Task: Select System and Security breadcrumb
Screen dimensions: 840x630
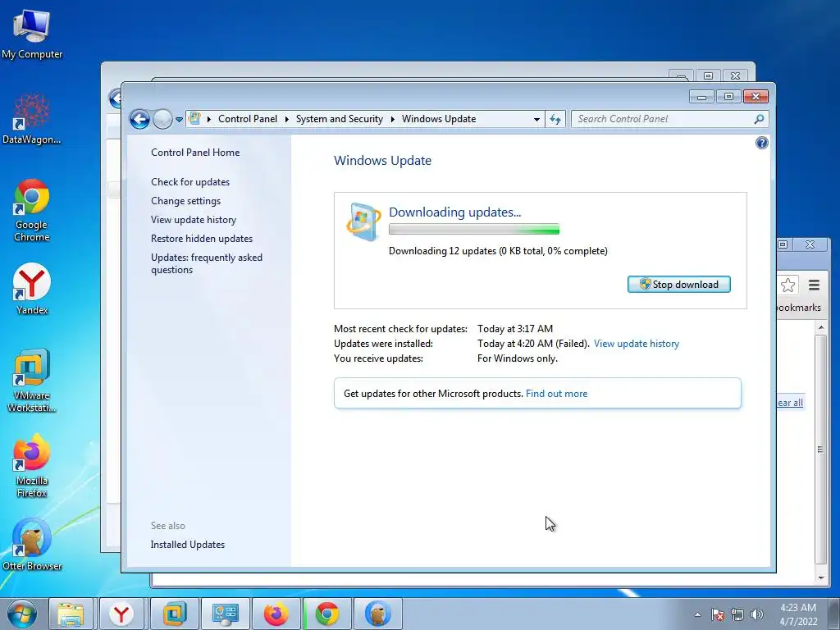Action: (340, 119)
